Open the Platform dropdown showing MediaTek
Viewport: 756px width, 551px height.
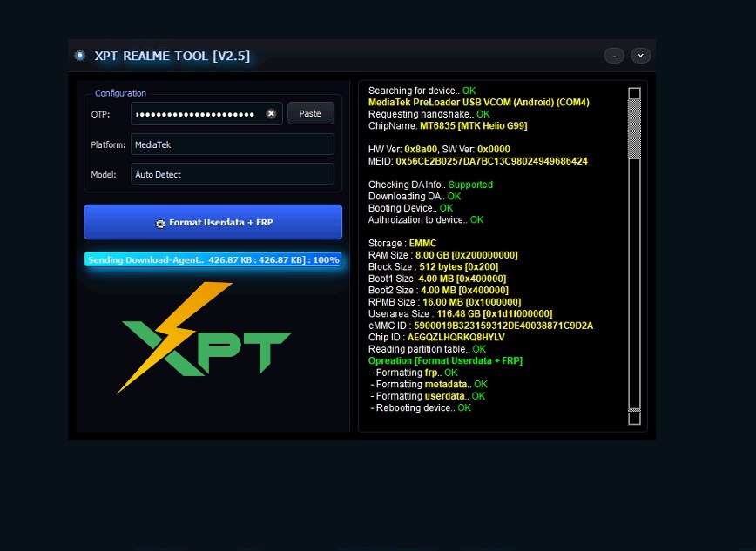coord(233,144)
